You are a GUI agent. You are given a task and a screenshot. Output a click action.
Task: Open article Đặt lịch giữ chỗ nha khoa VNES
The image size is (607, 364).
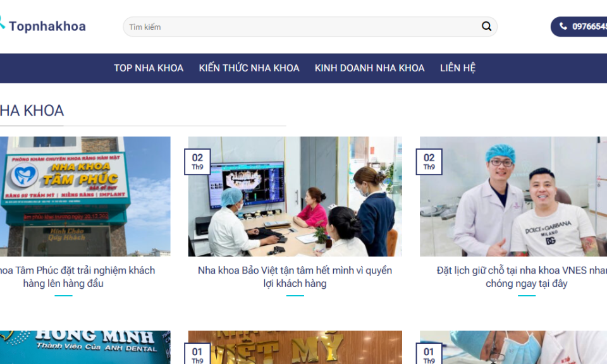pyautogui.click(x=522, y=277)
